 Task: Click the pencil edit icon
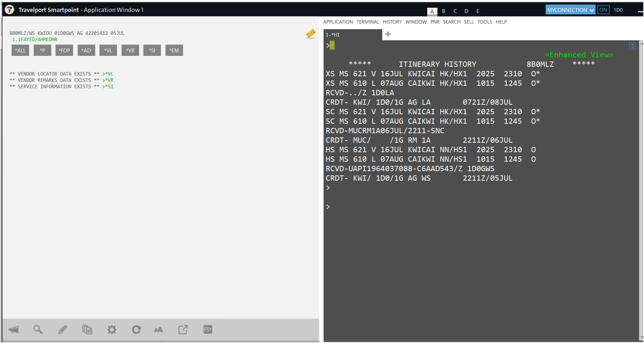63,330
